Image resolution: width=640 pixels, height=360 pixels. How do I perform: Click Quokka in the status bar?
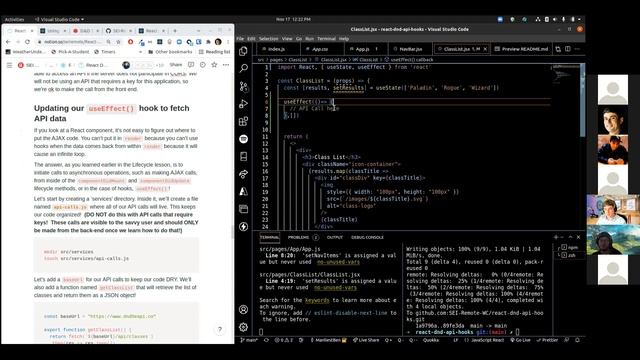tap(431, 340)
